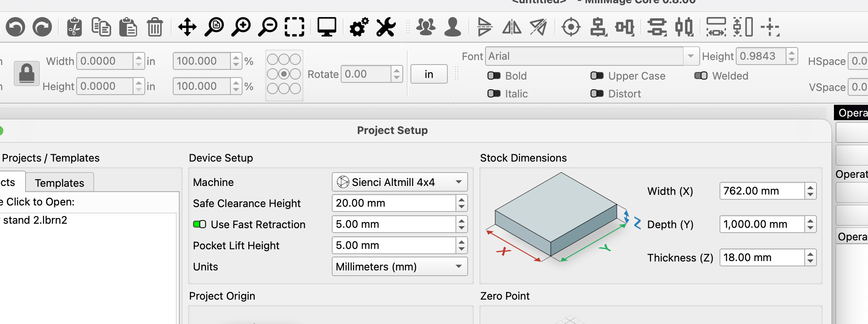Toggle the Bold text switch

494,76
